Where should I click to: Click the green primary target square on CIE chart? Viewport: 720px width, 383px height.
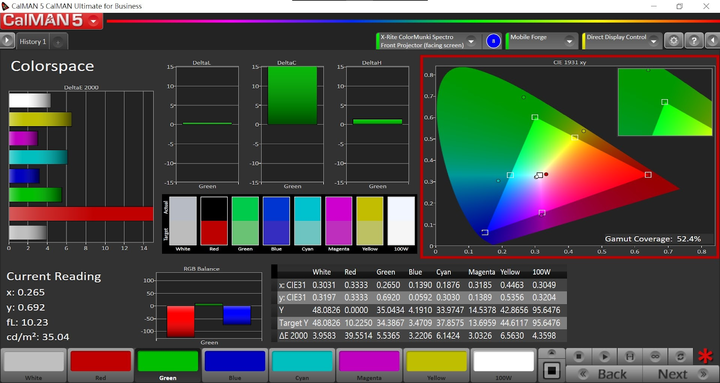point(535,117)
